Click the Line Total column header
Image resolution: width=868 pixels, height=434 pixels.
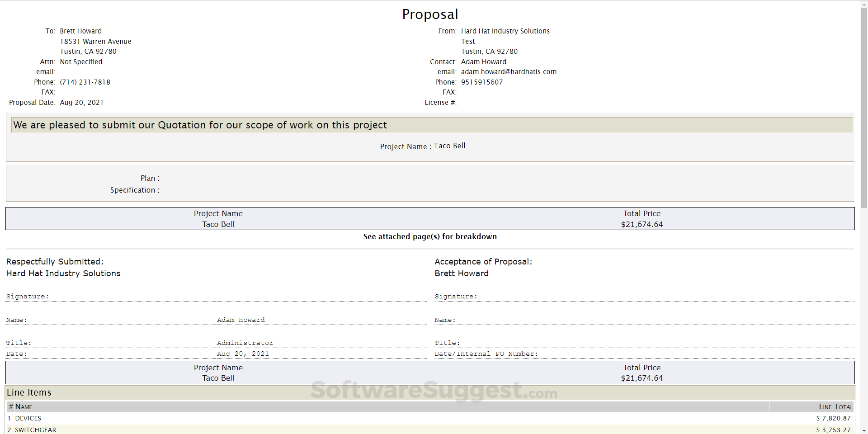pyautogui.click(x=835, y=407)
